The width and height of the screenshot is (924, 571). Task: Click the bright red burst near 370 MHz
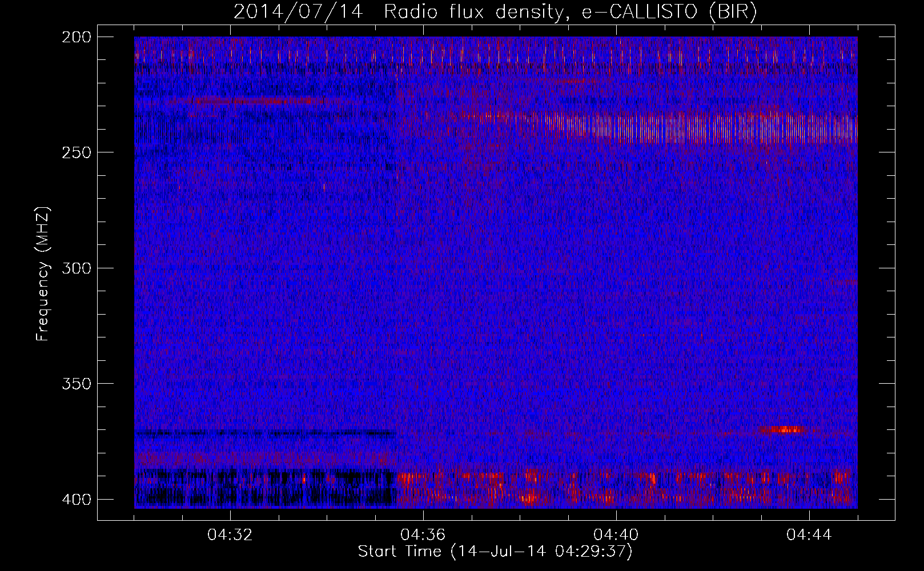click(x=784, y=429)
